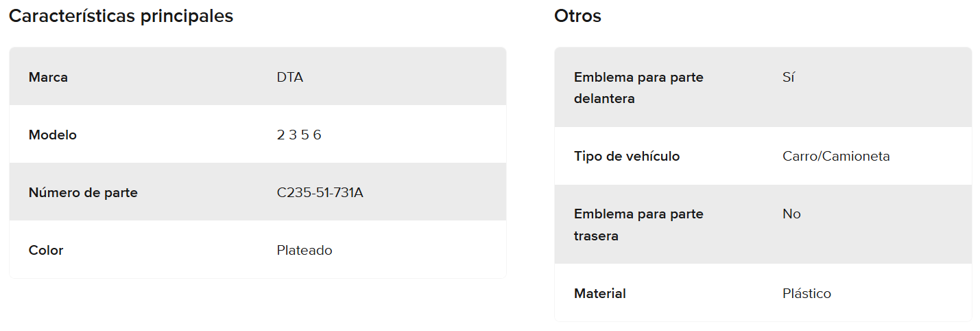Select the "Marca" label

click(x=48, y=77)
